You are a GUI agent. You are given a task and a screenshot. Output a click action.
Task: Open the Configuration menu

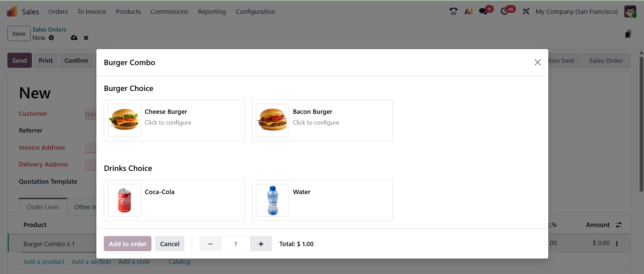255,11
